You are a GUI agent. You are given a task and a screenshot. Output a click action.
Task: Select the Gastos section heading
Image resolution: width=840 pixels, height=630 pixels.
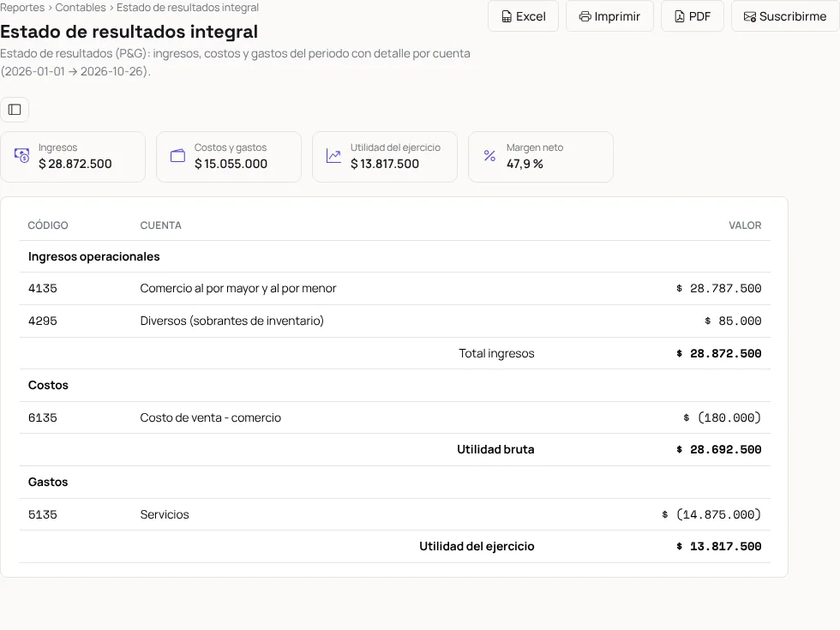pos(48,482)
